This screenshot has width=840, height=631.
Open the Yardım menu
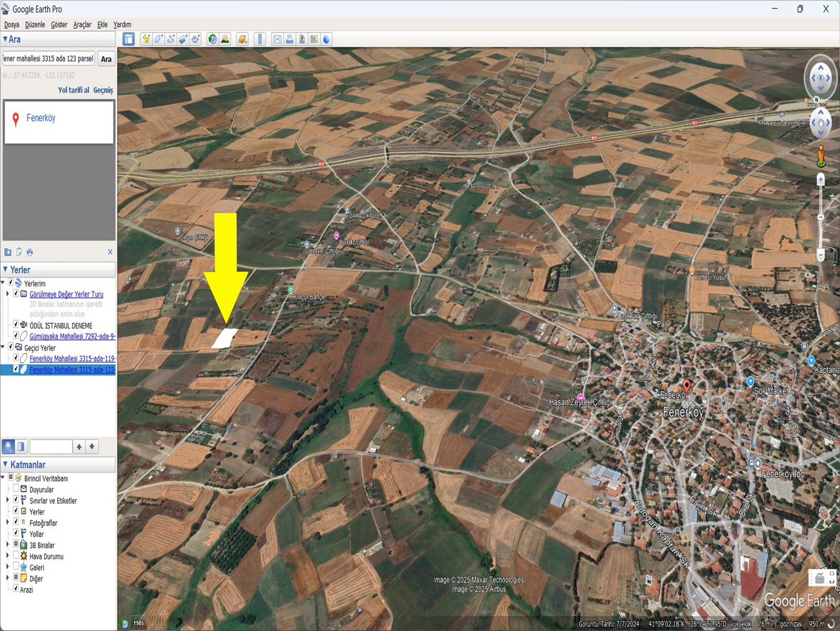[122, 25]
